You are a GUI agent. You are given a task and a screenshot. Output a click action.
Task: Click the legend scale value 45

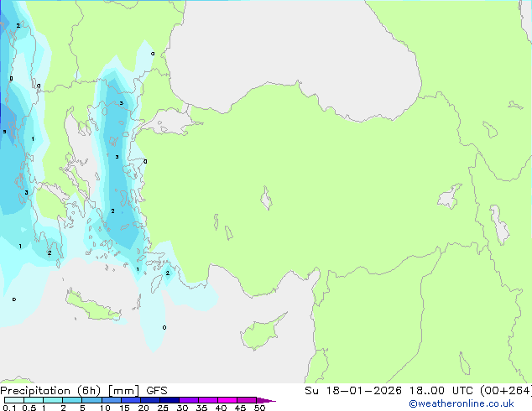(240, 408)
